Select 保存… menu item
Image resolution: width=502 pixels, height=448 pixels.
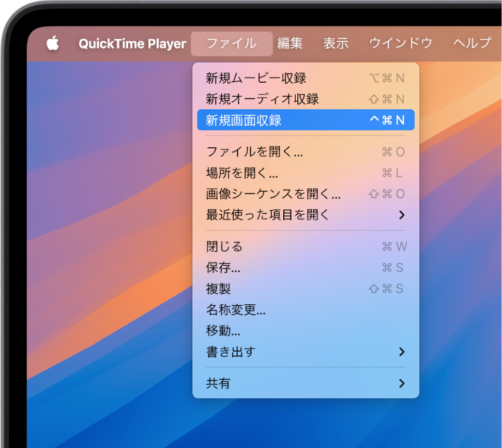click(x=223, y=268)
